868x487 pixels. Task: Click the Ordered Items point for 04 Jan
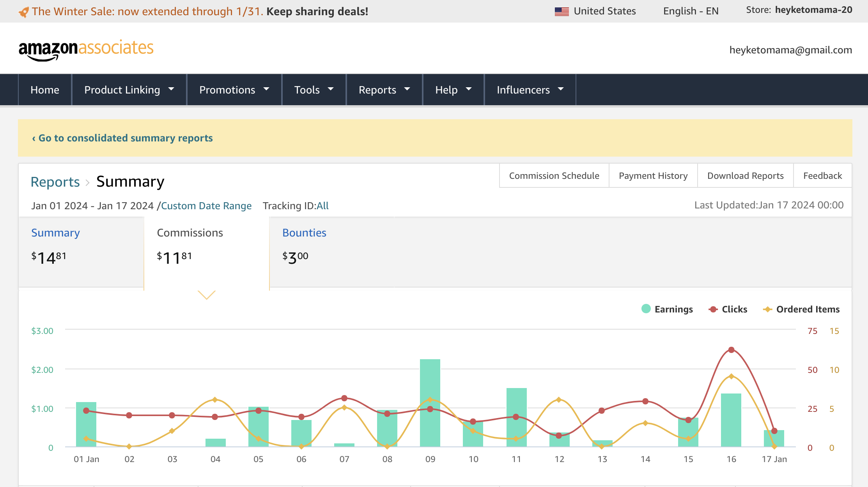pyautogui.click(x=215, y=400)
